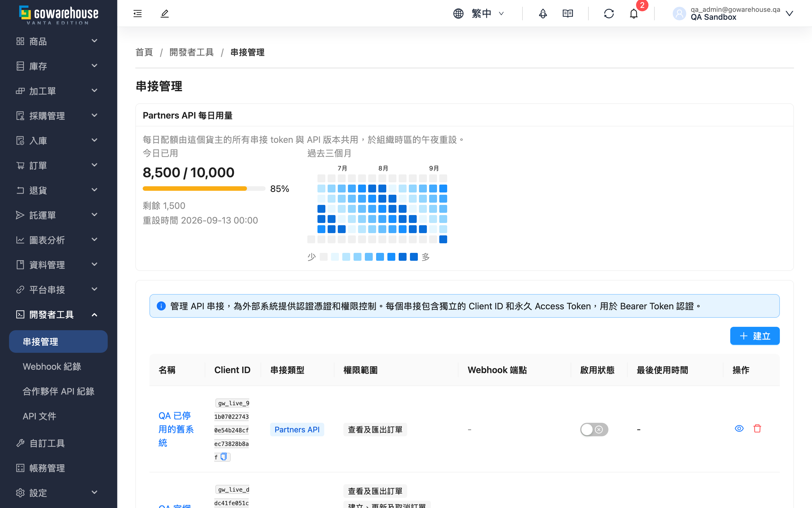The image size is (812, 508).
Task: Click the 查看及匯出訂單 scope tag in first row
Action: pyautogui.click(x=375, y=429)
